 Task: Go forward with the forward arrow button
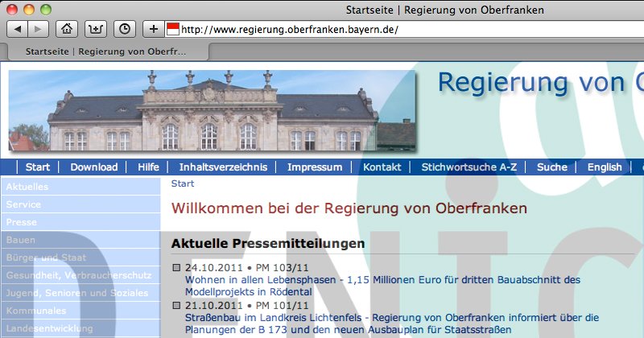tap(38, 29)
